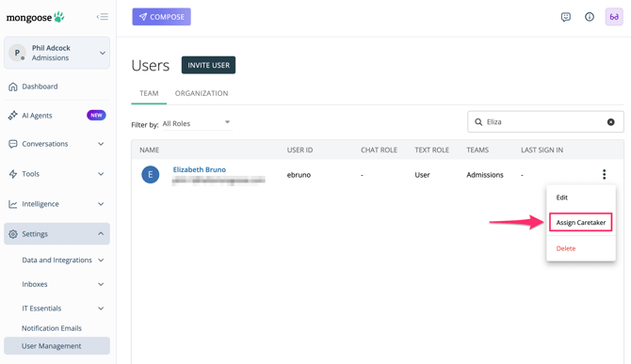
Task: Click the Tools lightning icon
Action: tap(13, 174)
